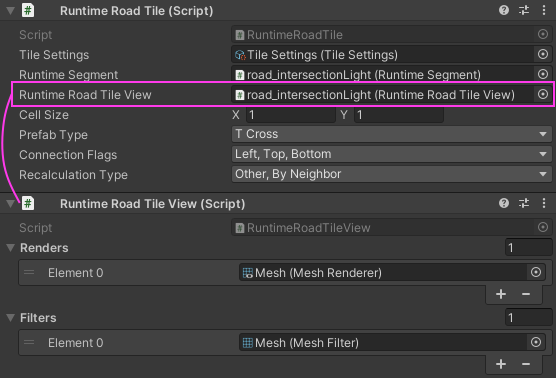This screenshot has width=556, height=378.
Task: Open object picker for Runtime Road Tile View
Action: click(543, 94)
